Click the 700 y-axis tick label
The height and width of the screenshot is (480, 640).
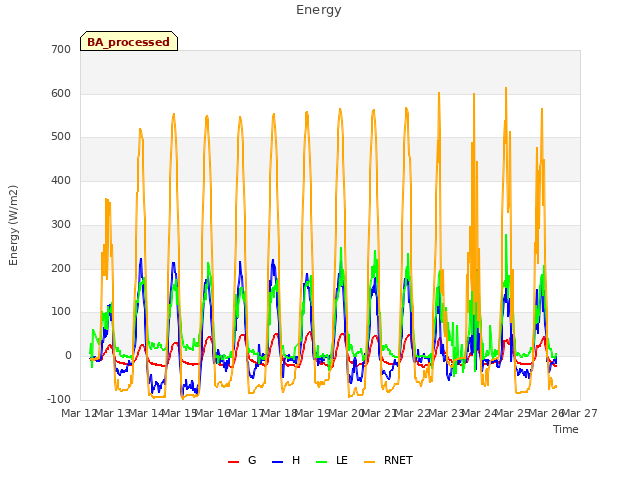click(x=61, y=49)
